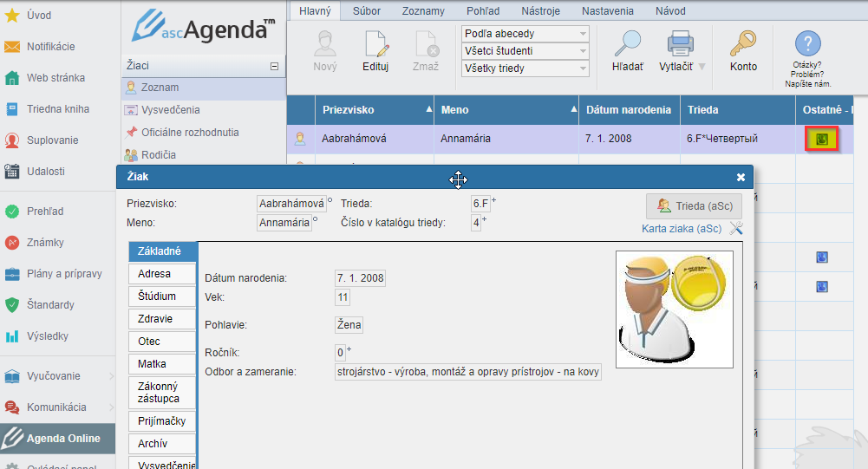Open the Súbor menu
This screenshot has width=868, height=469.
click(367, 11)
